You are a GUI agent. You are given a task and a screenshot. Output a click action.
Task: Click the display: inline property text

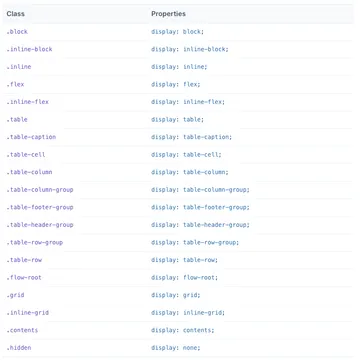(179, 67)
